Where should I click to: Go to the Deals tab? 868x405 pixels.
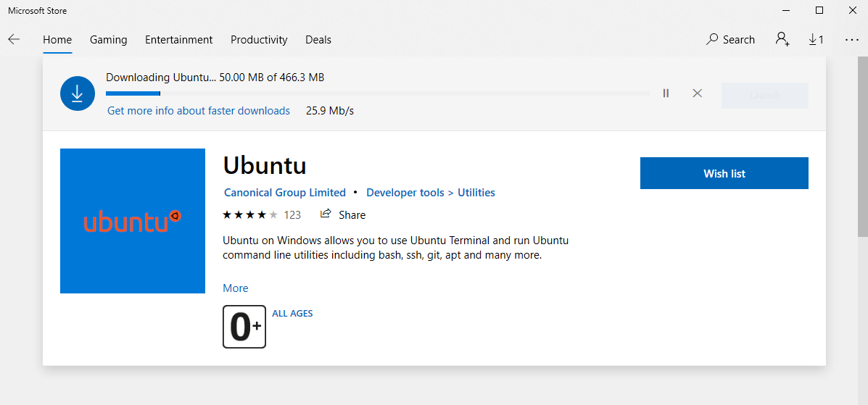318,40
